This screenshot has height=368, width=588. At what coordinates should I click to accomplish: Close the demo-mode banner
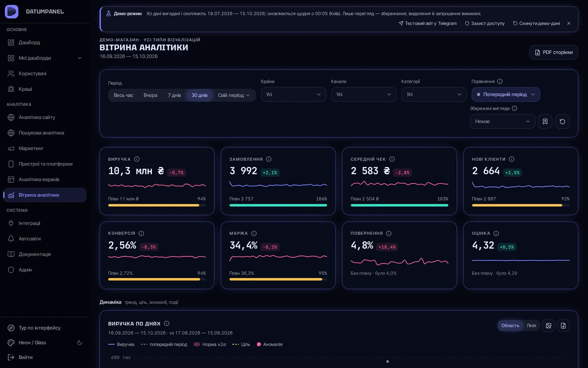coord(569,23)
